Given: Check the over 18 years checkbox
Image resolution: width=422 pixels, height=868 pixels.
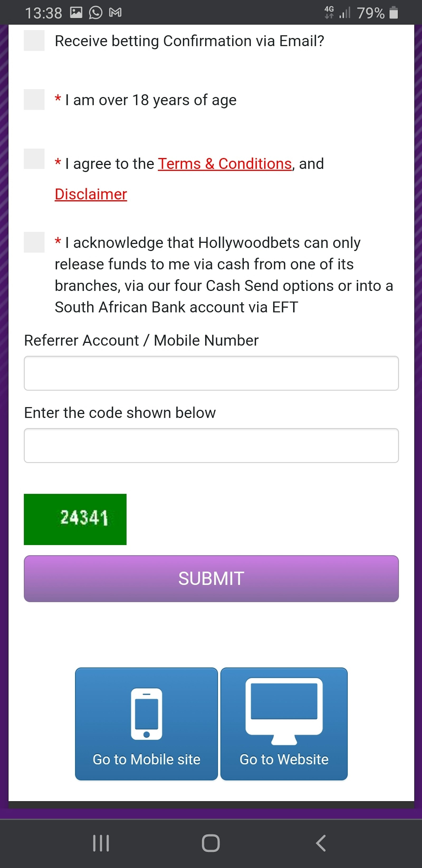Looking at the screenshot, I should pyautogui.click(x=34, y=99).
